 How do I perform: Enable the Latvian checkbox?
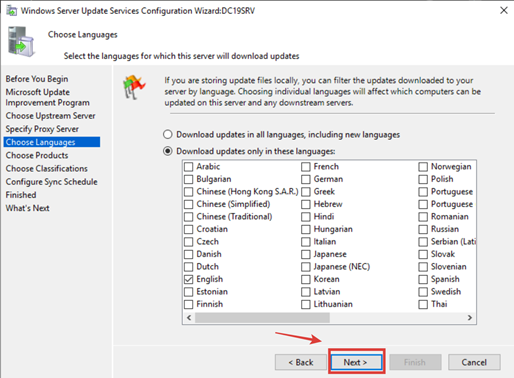(306, 292)
